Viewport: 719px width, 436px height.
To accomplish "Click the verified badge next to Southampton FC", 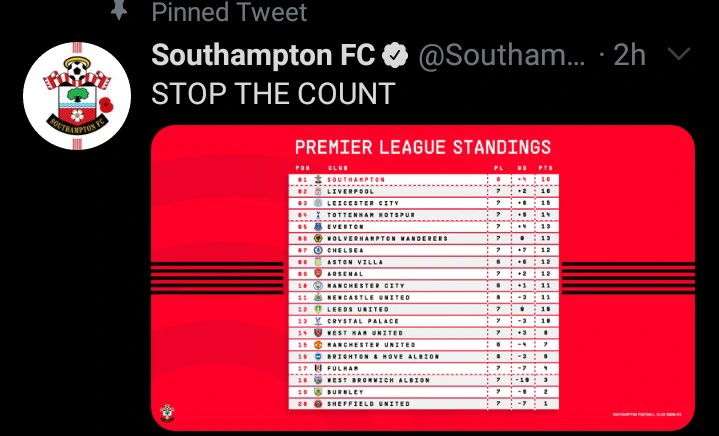I will coord(395,55).
